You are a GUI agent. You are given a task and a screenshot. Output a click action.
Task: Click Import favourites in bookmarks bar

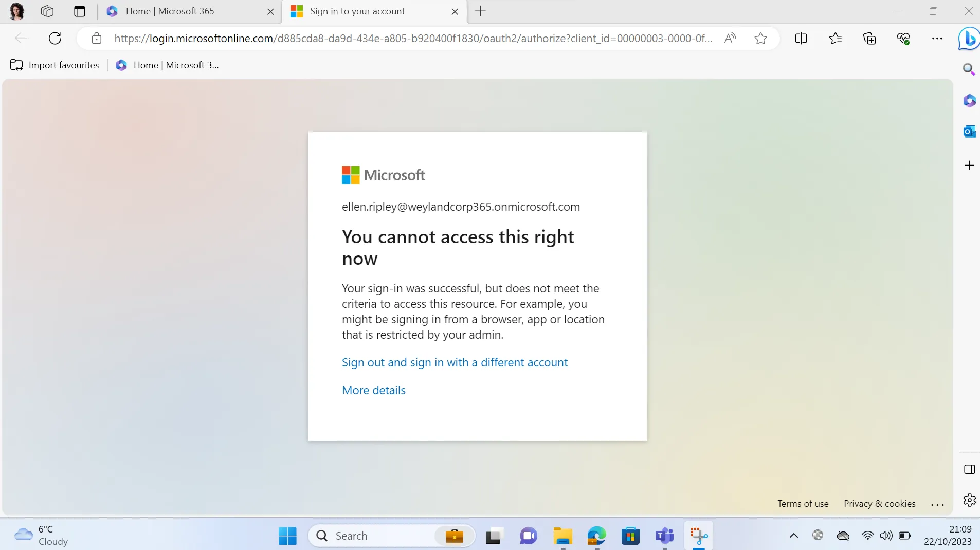click(x=55, y=65)
